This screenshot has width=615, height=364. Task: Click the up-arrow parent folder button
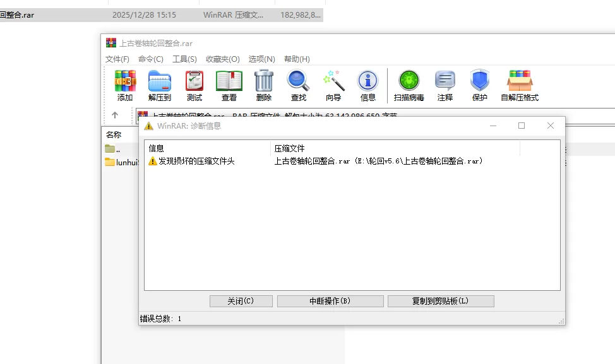115,115
